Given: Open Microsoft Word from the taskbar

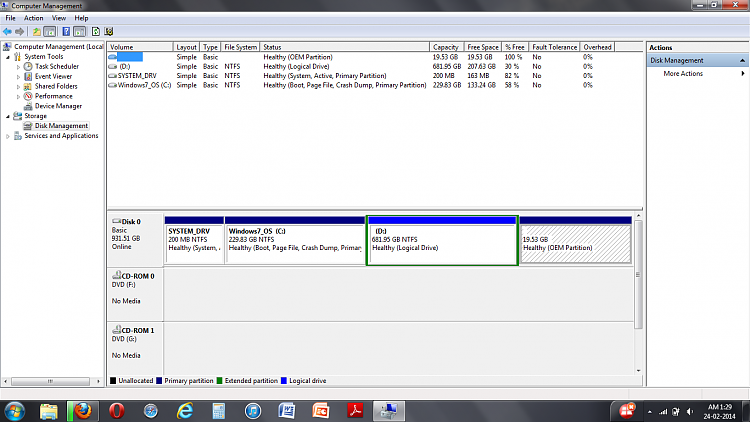Looking at the screenshot, I should point(287,411).
